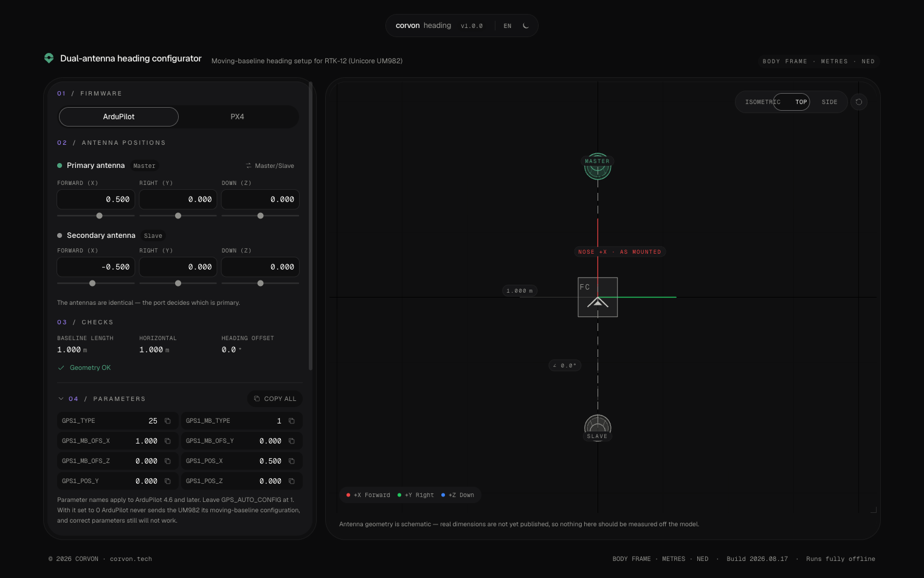Click the left panel's vertical scrollbar
The width and height of the screenshot is (924, 578).
pyautogui.click(x=311, y=226)
